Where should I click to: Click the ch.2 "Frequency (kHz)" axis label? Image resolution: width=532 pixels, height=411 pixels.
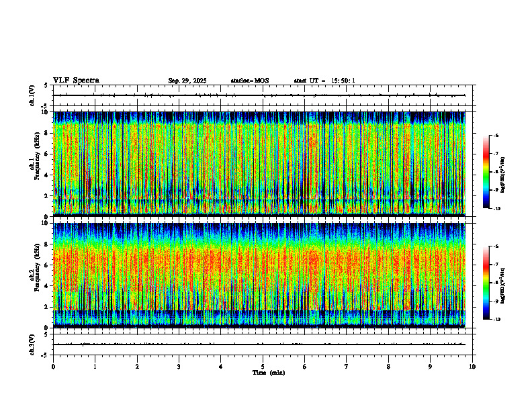(37, 267)
